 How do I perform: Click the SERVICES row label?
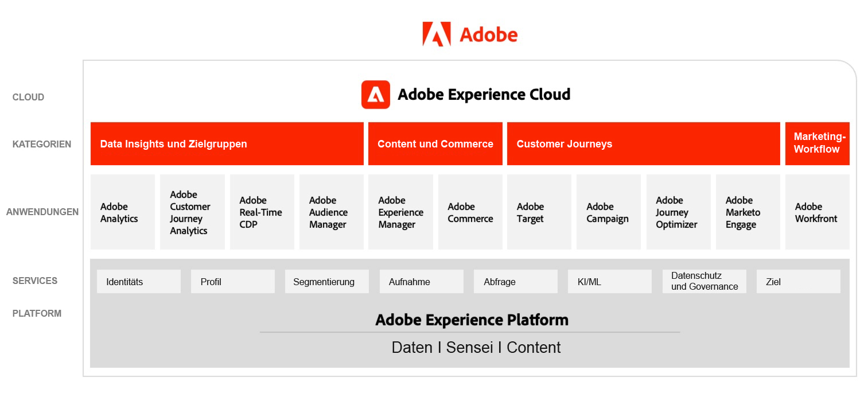(35, 281)
